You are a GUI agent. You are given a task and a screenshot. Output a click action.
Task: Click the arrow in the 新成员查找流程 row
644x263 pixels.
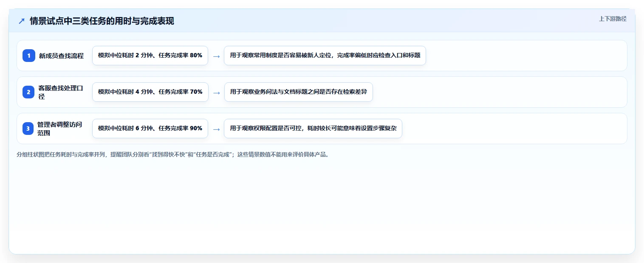pyautogui.click(x=216, y=56)
